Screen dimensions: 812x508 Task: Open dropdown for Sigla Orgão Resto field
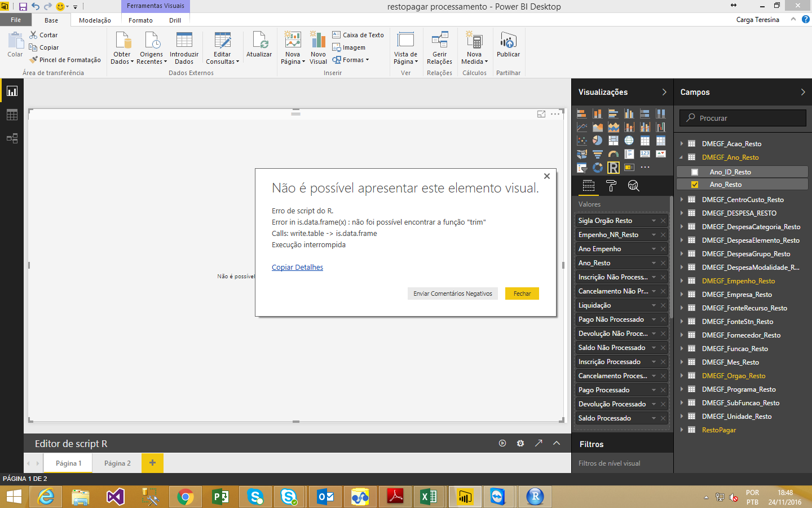[654, 221]
